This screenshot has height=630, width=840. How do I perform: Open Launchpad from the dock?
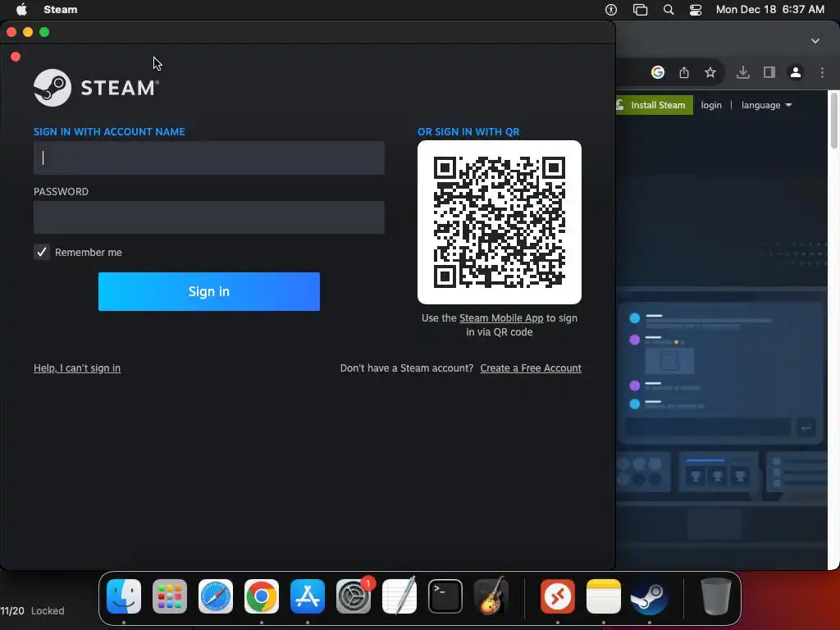click(170, 596)
